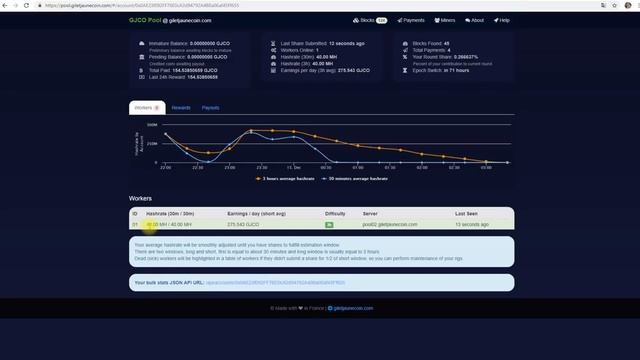The width and height of the screenshot is (640, 360).
Task: Open the bulk stats JSON API URL link
Action: [x=276, y=282]
